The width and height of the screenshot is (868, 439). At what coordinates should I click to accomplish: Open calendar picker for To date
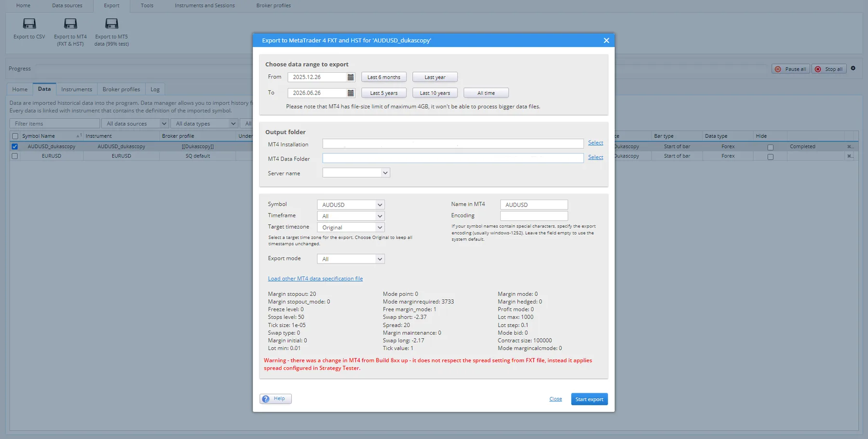[351, 93]
